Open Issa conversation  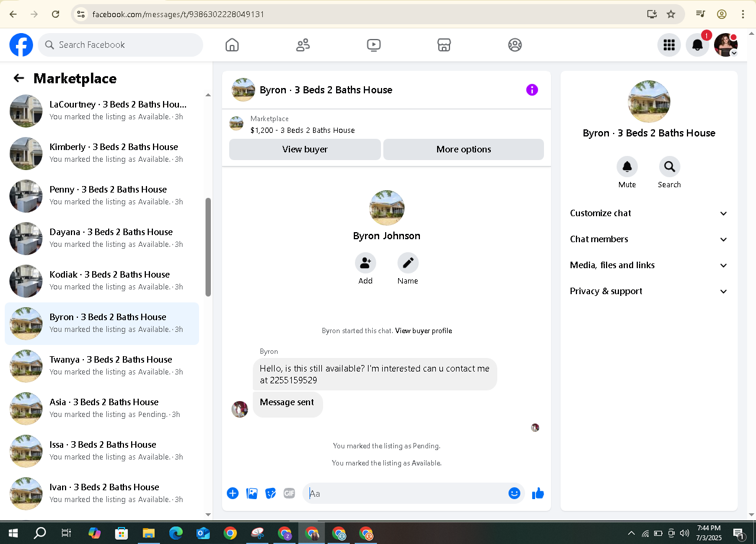[102, 451]
